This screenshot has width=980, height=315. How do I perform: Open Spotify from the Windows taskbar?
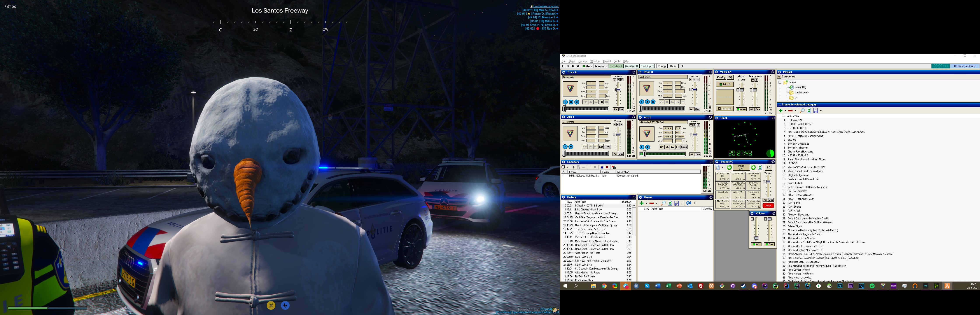[x=872, y=286]
